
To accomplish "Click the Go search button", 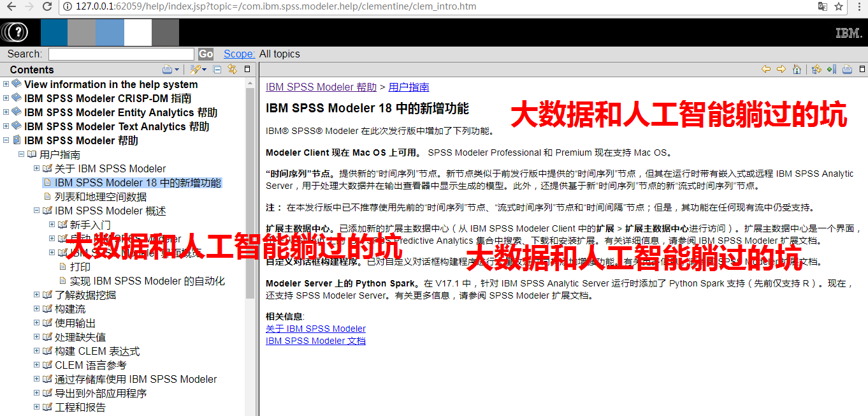I will pos(206,54).
